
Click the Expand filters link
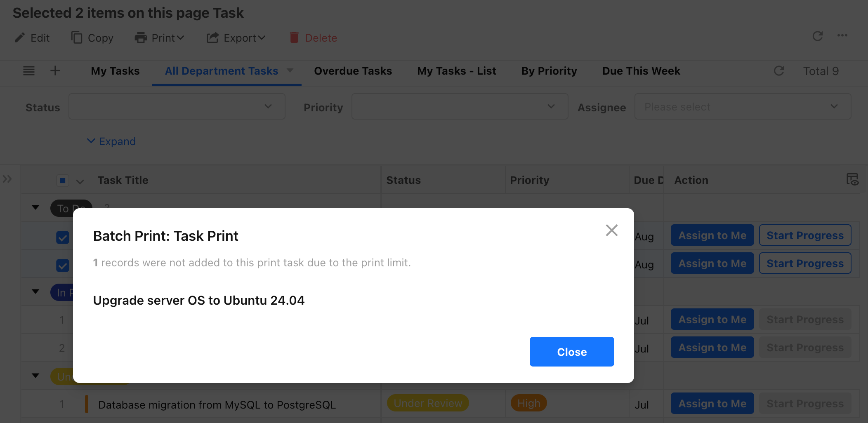coord(111,141)
